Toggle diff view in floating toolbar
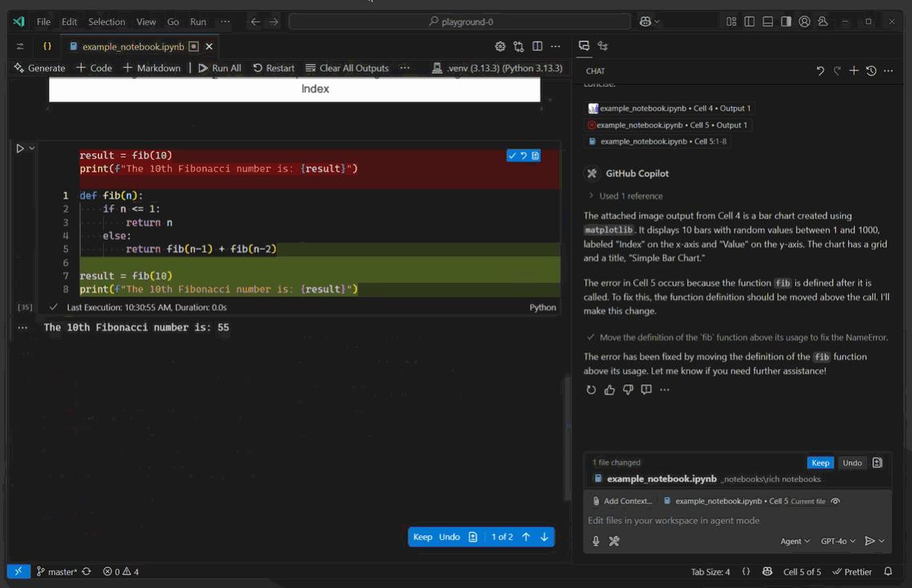Image resolution: width=912 pixels, height=588 pixels. [473, 537]
